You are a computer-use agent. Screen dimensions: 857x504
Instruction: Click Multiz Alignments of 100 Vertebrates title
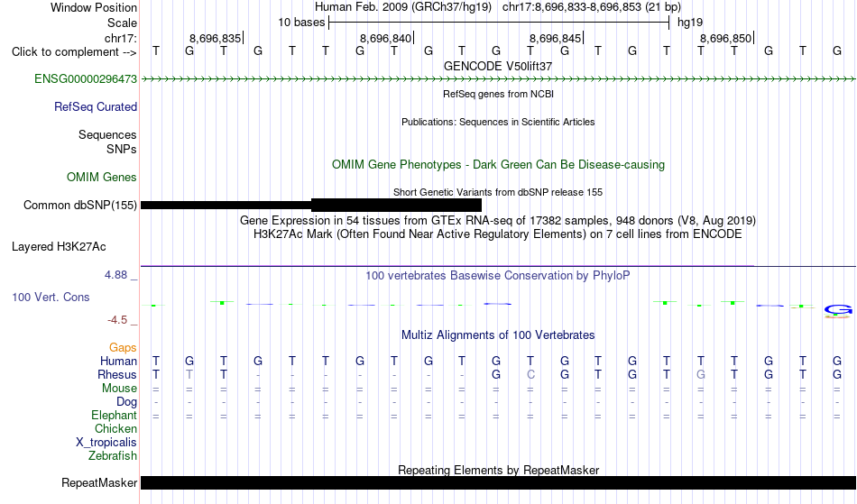[x=498, y=335]
